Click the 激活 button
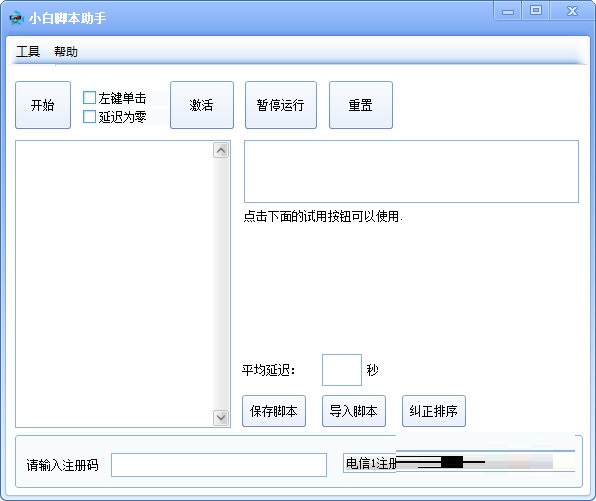Screen dimensions: 596x501 202,105
